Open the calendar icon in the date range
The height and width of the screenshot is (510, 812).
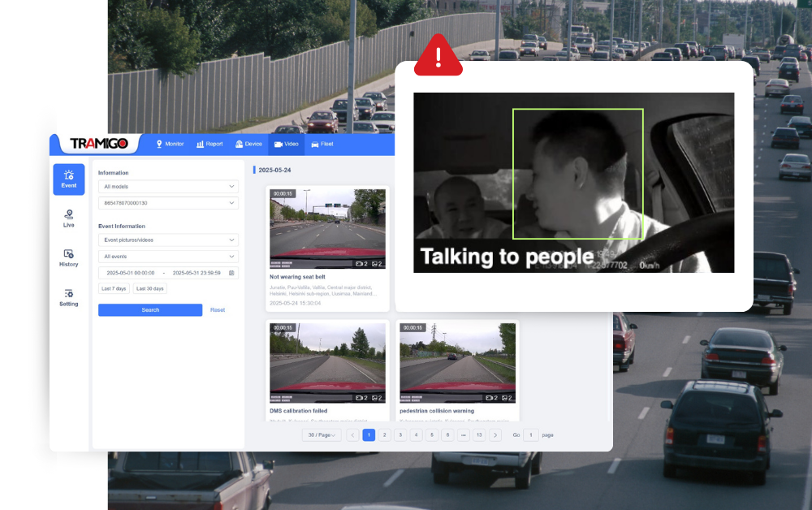[x=231, y=273]
